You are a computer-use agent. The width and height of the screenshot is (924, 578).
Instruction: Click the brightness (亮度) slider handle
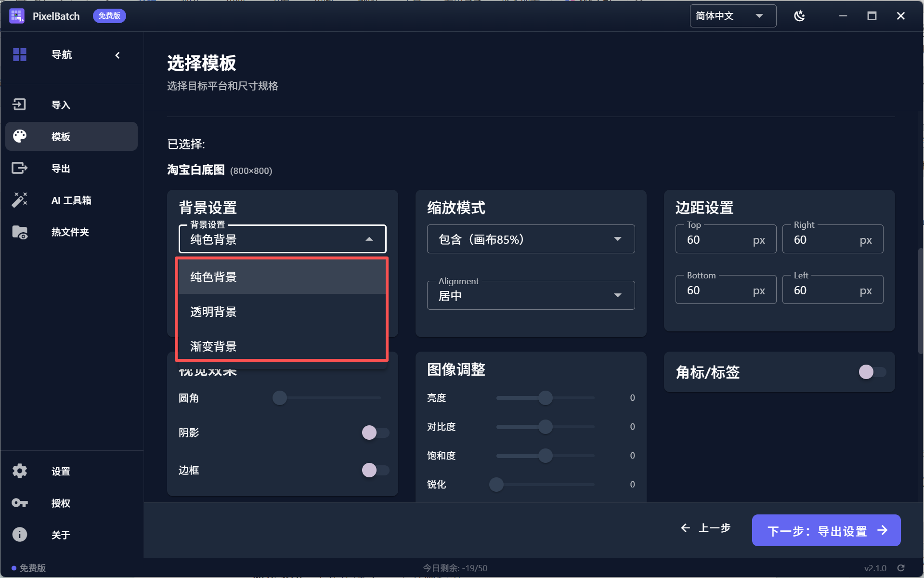(546, 398)
